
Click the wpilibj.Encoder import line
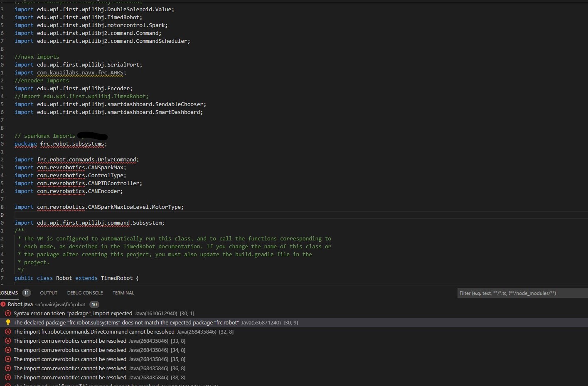(x=74, y=88)
